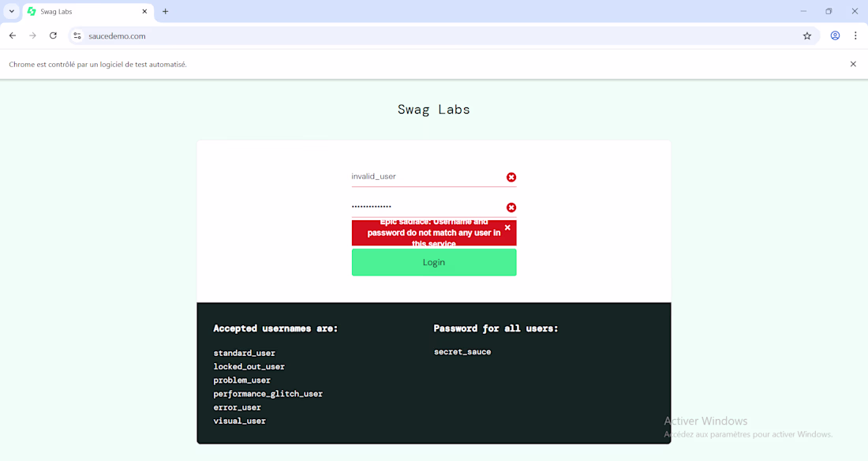Restore down the Chrome window

pos(829,11)
